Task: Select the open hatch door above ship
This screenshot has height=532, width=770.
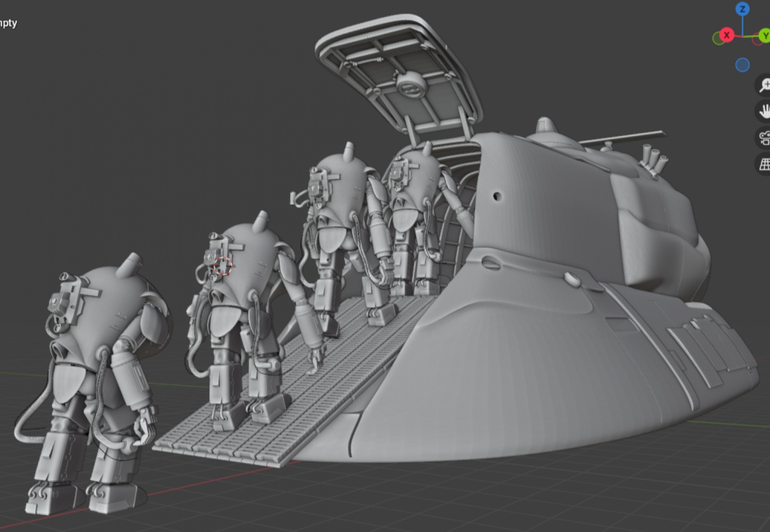Action: click(x=399, y=72)
